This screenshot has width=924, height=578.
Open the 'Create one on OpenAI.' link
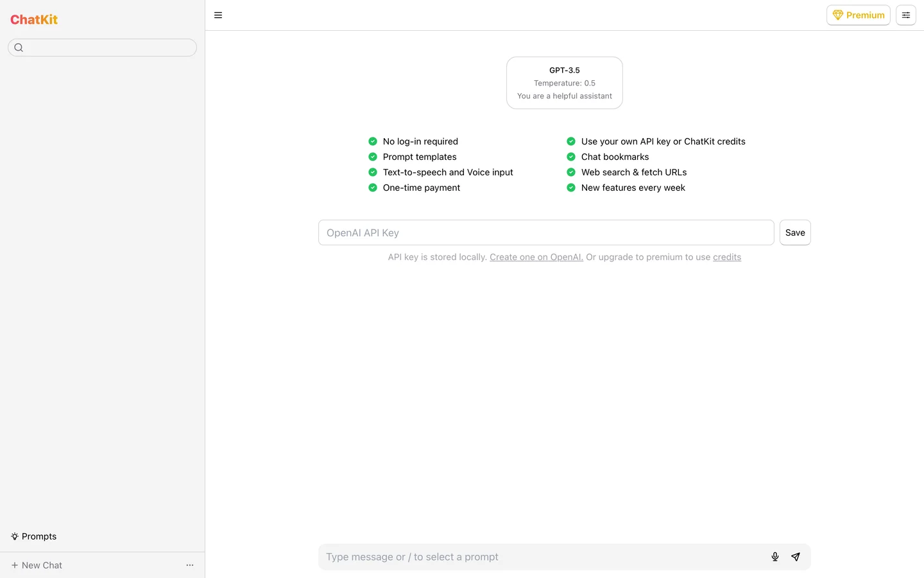pyautogui.click(x=536, y=257)
